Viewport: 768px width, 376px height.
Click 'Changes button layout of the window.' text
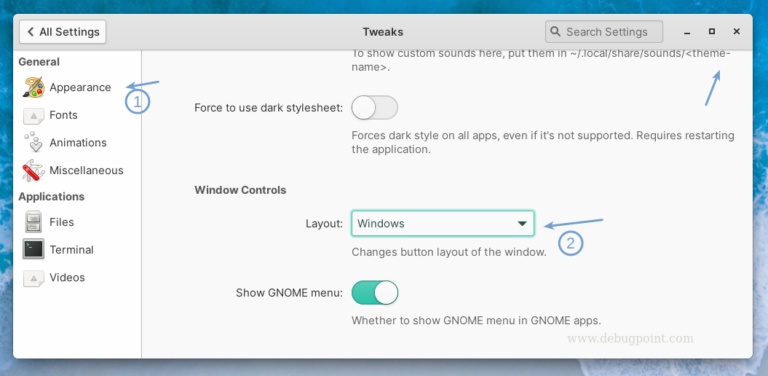449,253
